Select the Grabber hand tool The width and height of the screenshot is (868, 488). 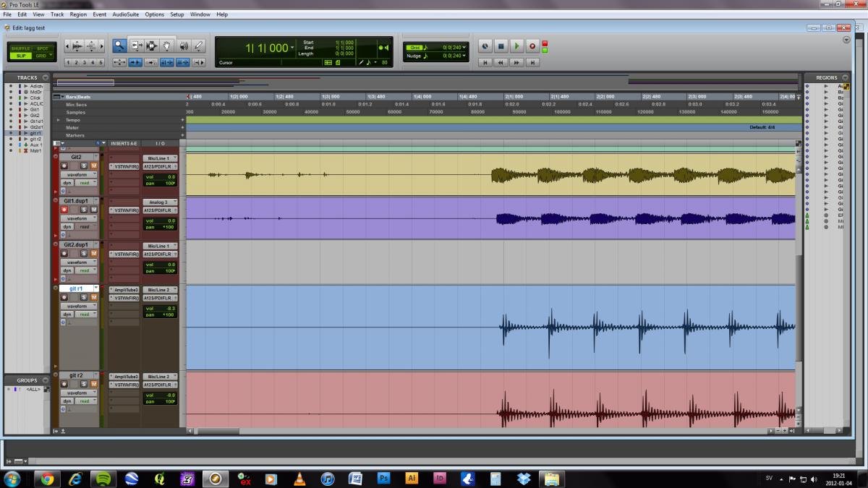point(166,46)
